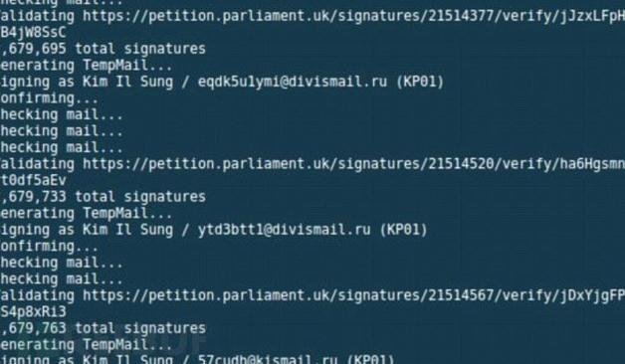Click the second (KP01) after ytd3bttl email

403,230
